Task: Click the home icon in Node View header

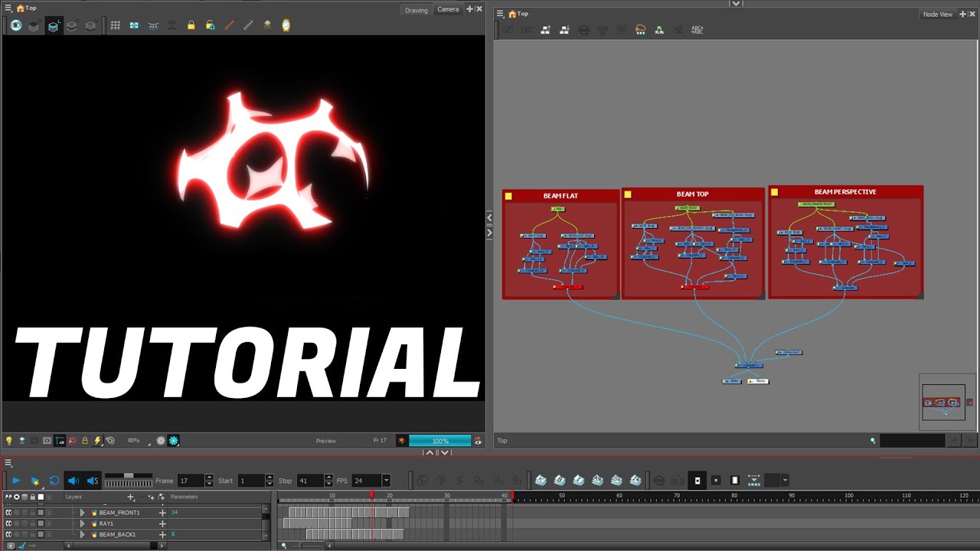Action: click(512, 14)
